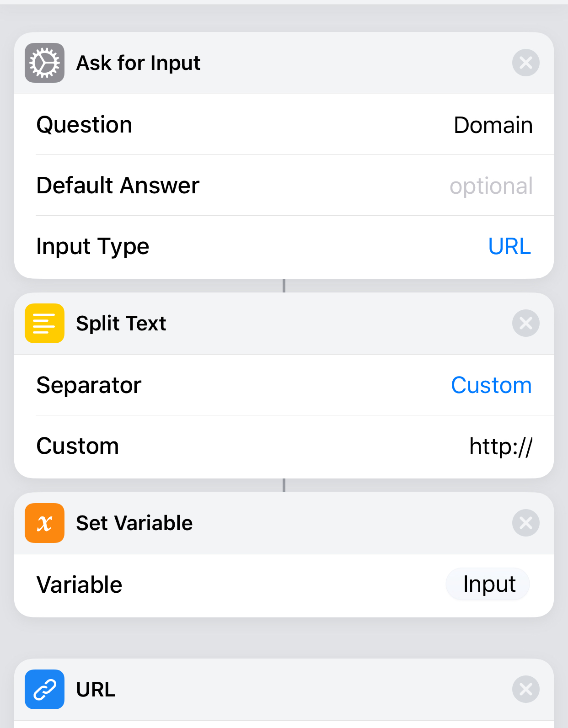Open the Input Type URL selector
568x728 pixels.
point(509,246)
